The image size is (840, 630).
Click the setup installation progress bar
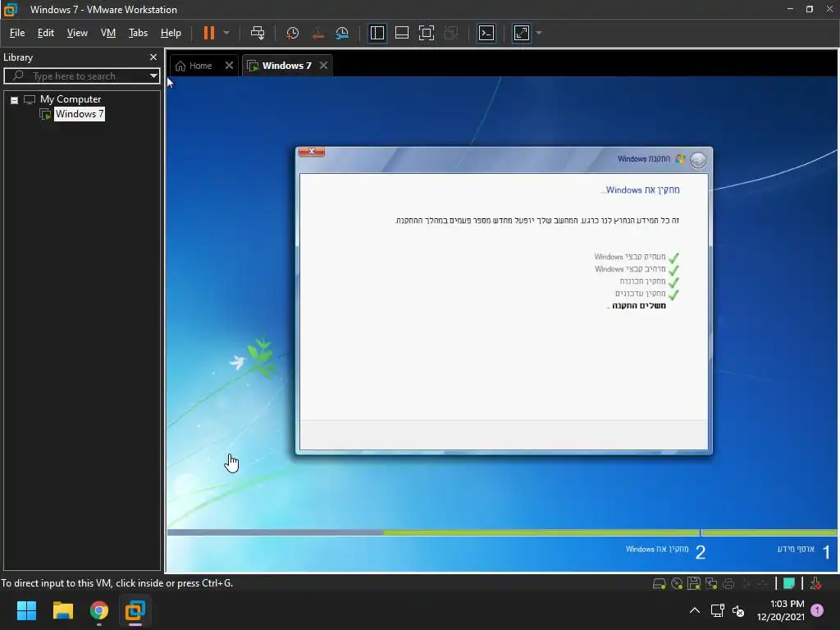502,532
